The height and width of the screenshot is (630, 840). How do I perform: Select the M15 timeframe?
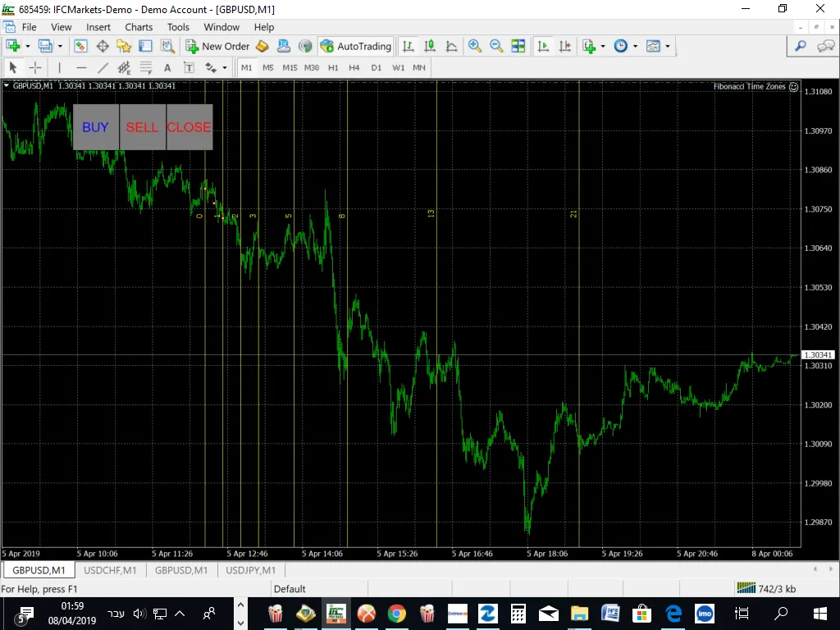click(289, 67)
